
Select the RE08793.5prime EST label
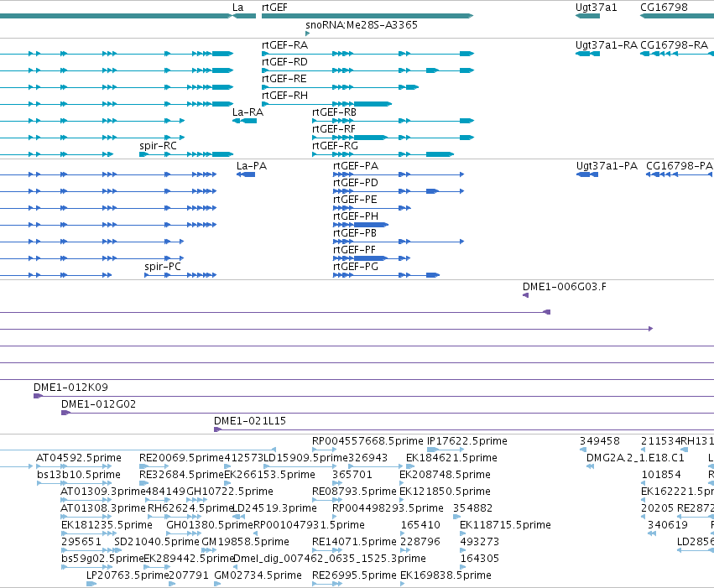354,492
